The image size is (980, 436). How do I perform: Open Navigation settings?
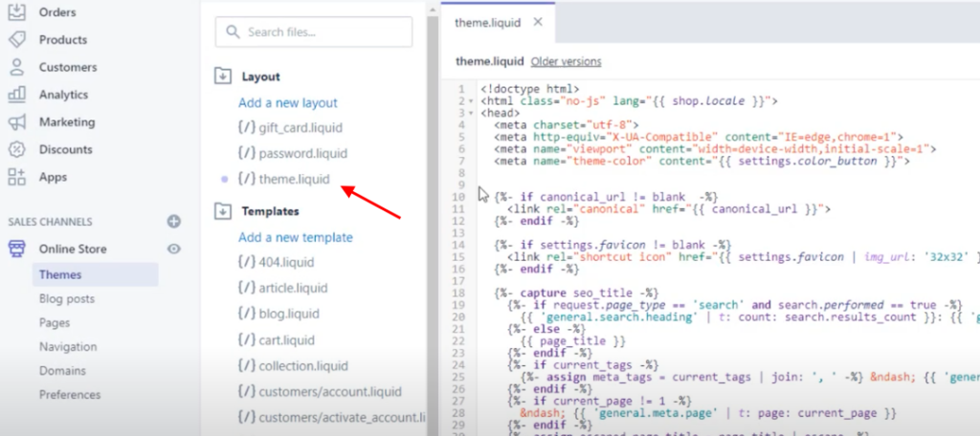tap(68, 347)
